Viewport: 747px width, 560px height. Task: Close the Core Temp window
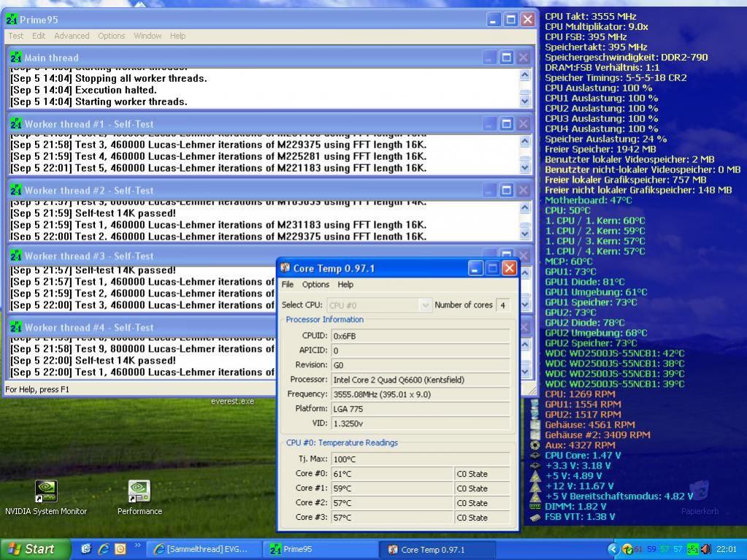(509, 268)
